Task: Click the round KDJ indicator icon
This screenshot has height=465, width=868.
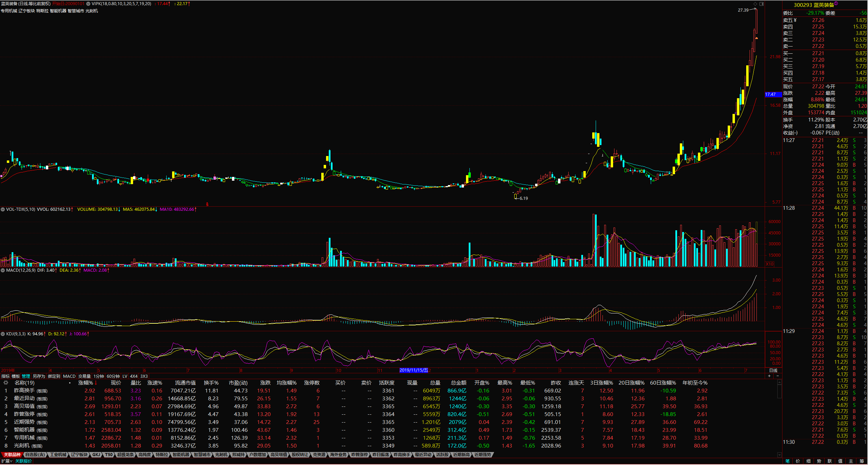Action: 3,334
